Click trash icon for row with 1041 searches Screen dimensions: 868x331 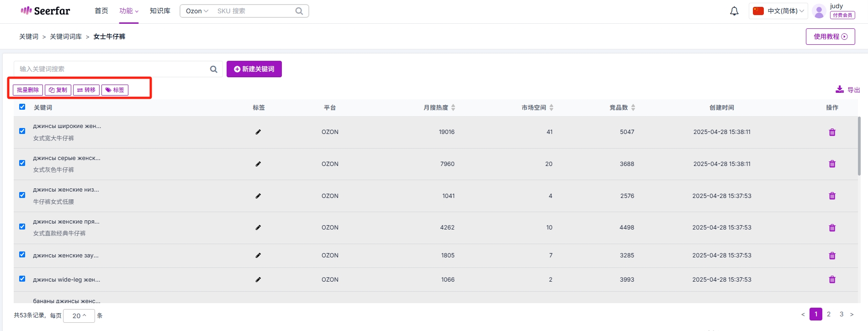(832, 196)
